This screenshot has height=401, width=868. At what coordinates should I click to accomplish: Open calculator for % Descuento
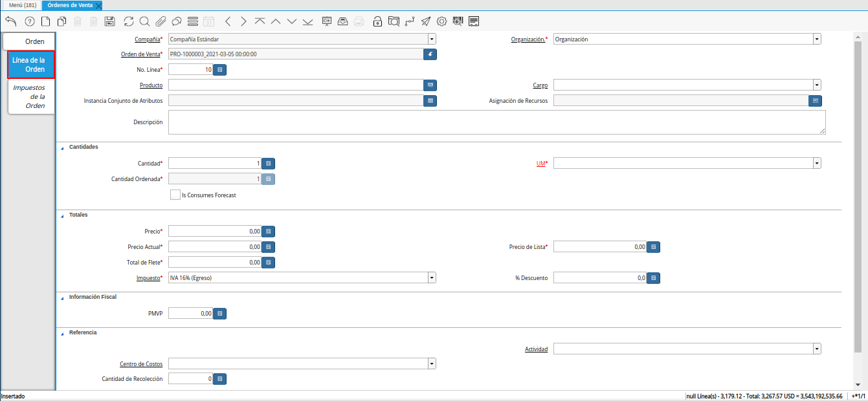click(654, 277)
